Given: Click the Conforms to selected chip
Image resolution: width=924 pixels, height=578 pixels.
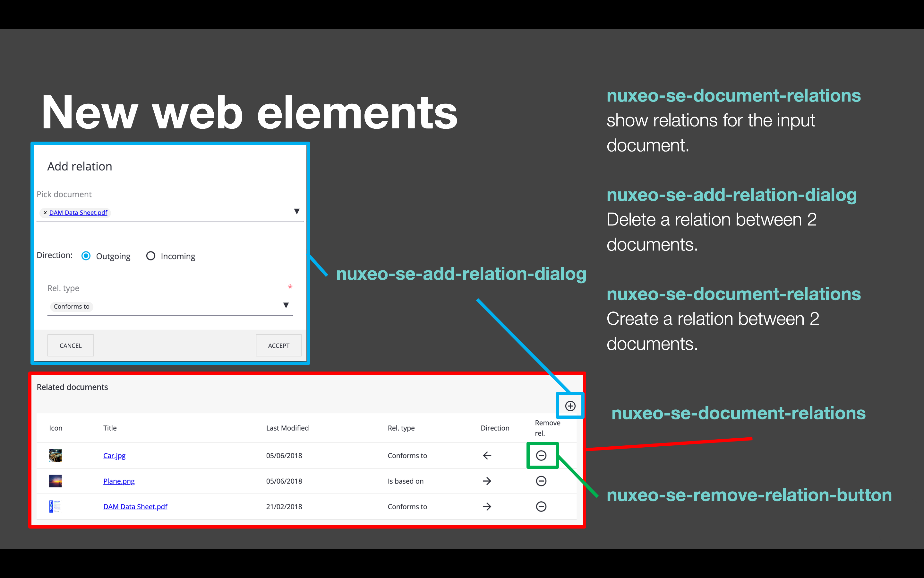Looking at the screenshot, I should point(72,307).
